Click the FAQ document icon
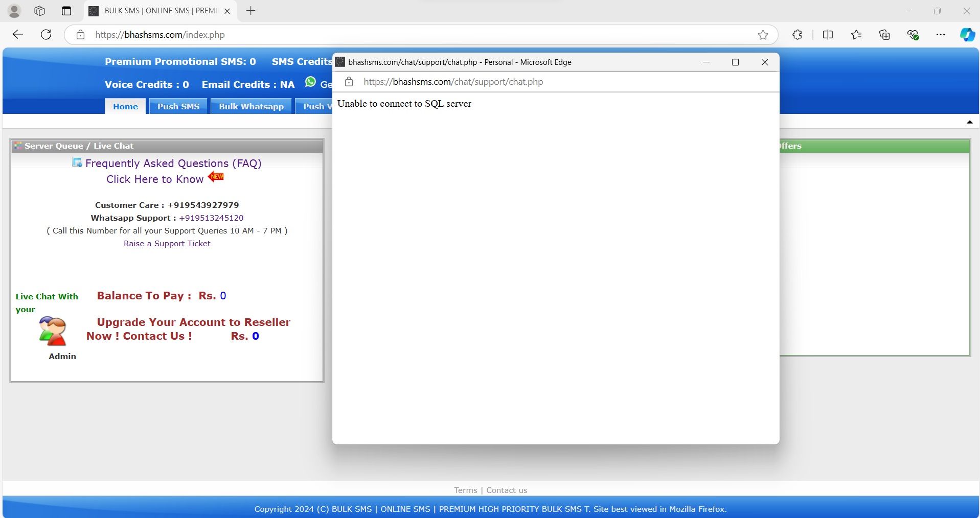This screenshot has height=518, width=980. point(77,162)
